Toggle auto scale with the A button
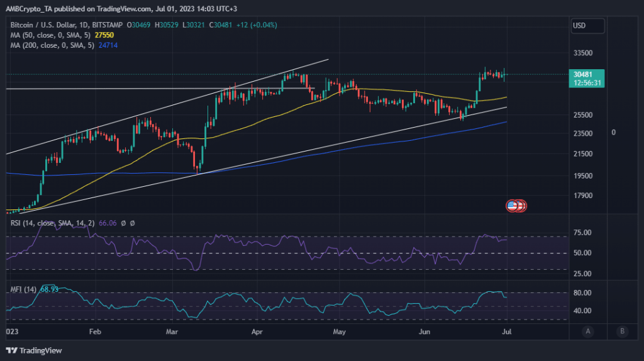This screenshot has height=361, width=644. [x=587, y=331]
